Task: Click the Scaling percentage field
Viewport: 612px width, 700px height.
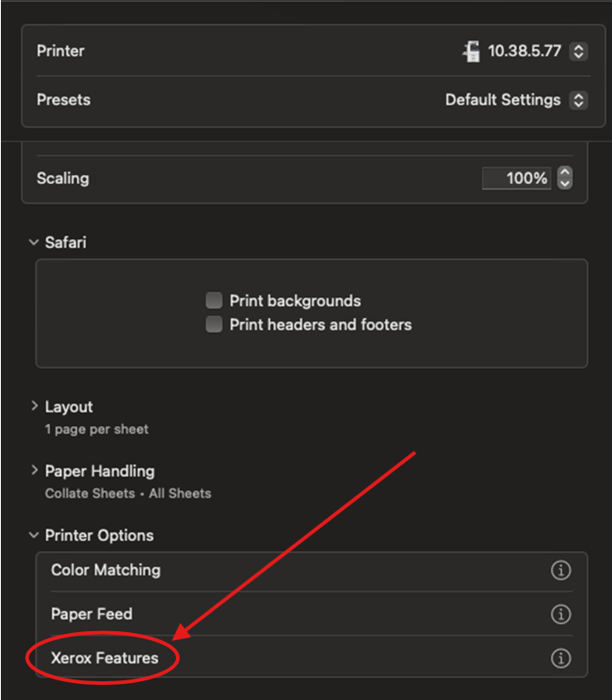Action: (516, 179)
